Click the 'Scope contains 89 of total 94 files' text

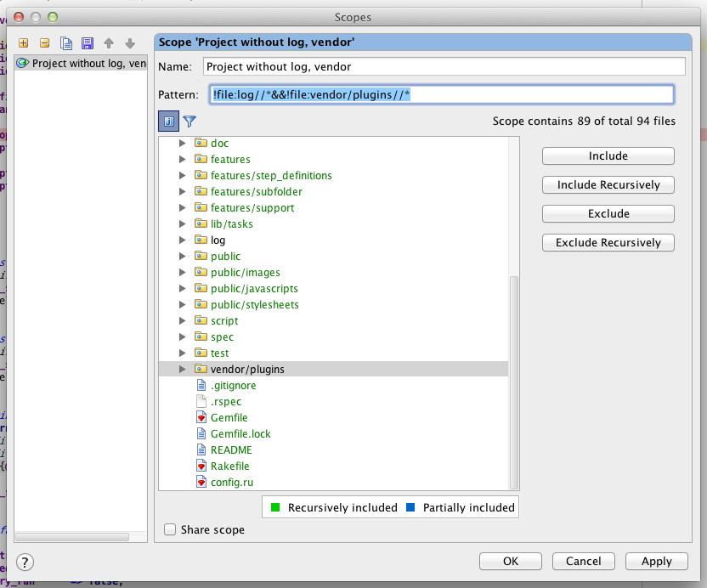(584, 121)
